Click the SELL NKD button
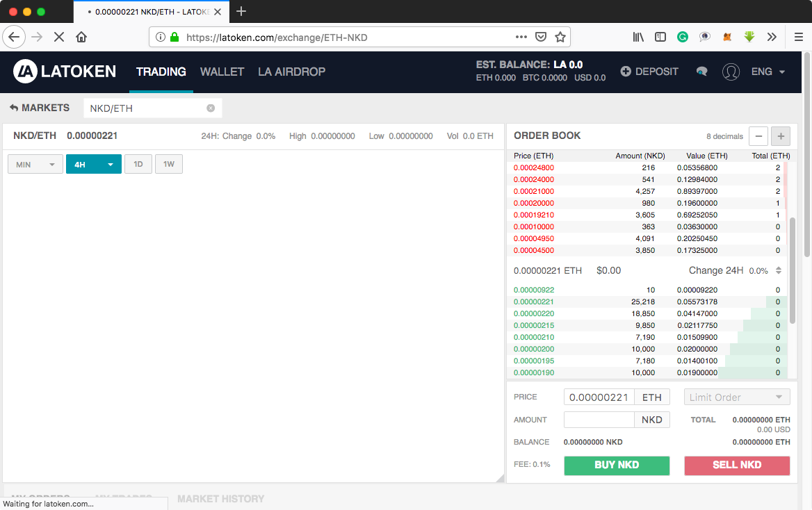The width and height of the screenshot is (812, 510). pyautogui.click(x=737, y=465)
